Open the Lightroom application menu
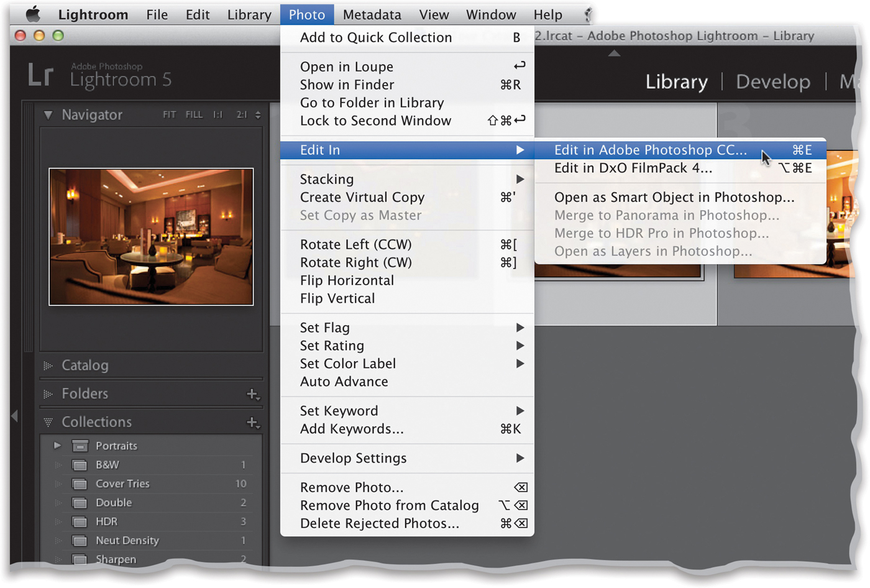This screenshot has width=870, height=588. click(x=93, y=14)
